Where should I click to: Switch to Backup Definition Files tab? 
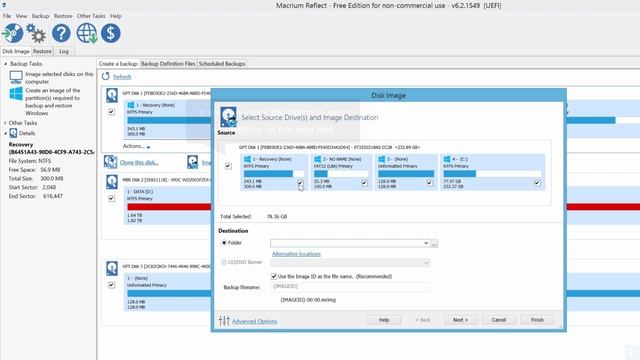[168, 64]
